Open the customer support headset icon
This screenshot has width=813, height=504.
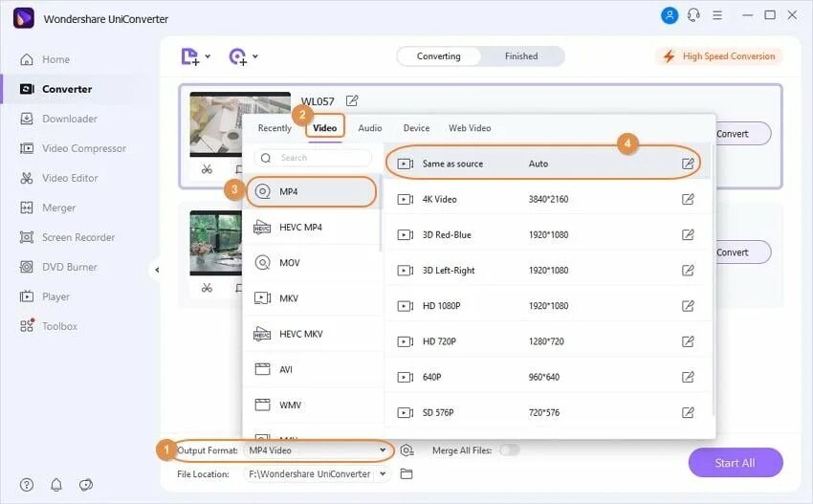tap(693, 15)
